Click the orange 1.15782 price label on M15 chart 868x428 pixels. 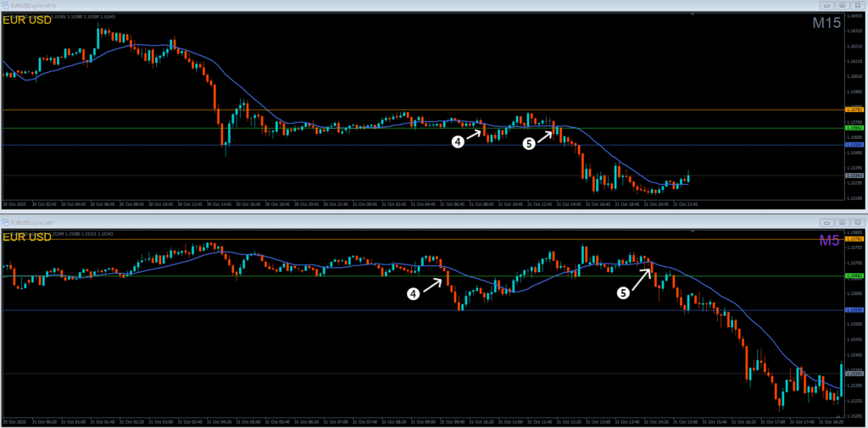(x=854, y=110)
